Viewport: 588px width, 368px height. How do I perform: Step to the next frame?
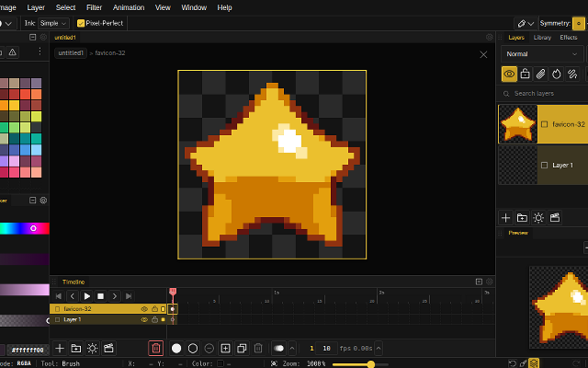[115, 296]
